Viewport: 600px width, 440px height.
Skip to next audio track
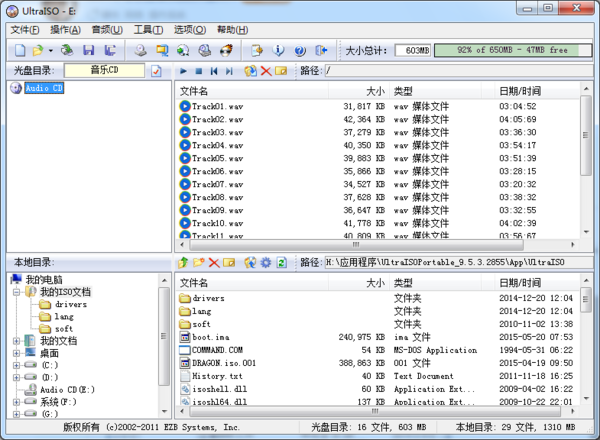229,71
